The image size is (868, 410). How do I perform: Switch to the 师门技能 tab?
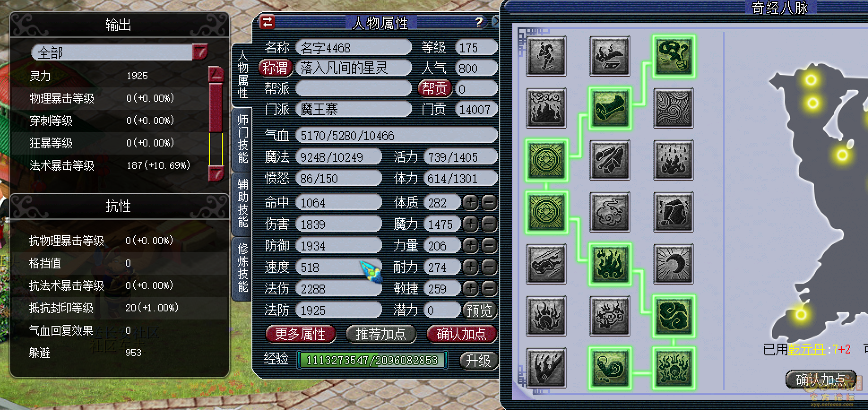click(242, 139)
